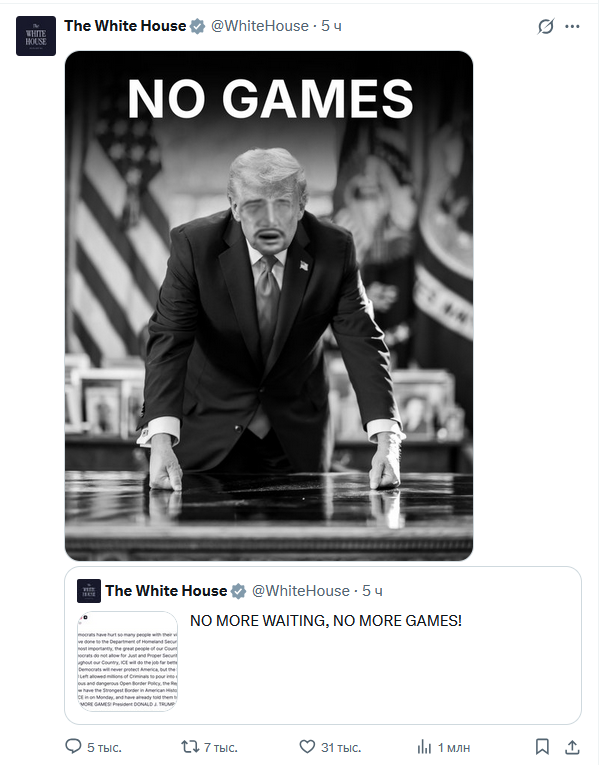Open the NO GAMES image in viewer
Image resolution: width=608 pixels, height=765 pixels.
click(x=269, y=305)
